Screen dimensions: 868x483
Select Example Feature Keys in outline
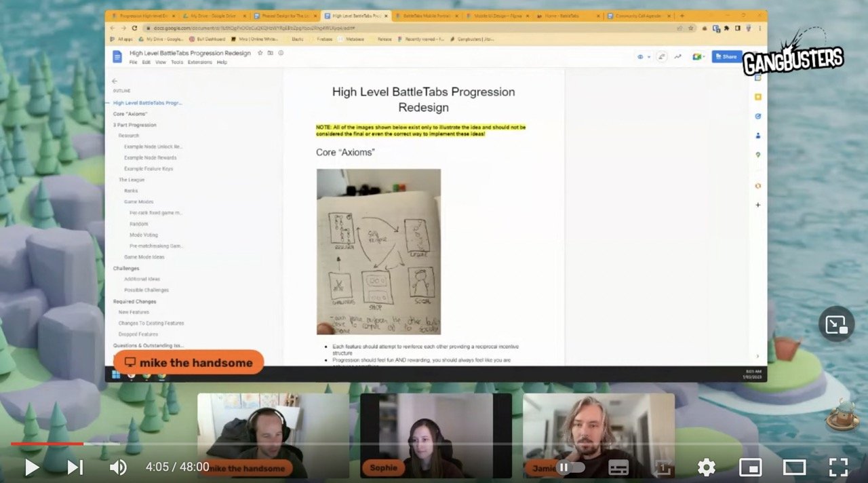point(148,169)
